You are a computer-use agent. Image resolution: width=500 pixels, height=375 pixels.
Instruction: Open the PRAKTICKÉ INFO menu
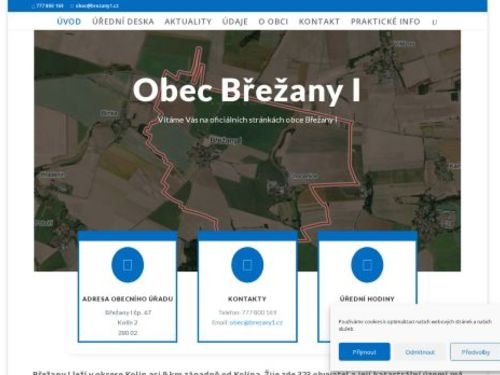point(385,22)
